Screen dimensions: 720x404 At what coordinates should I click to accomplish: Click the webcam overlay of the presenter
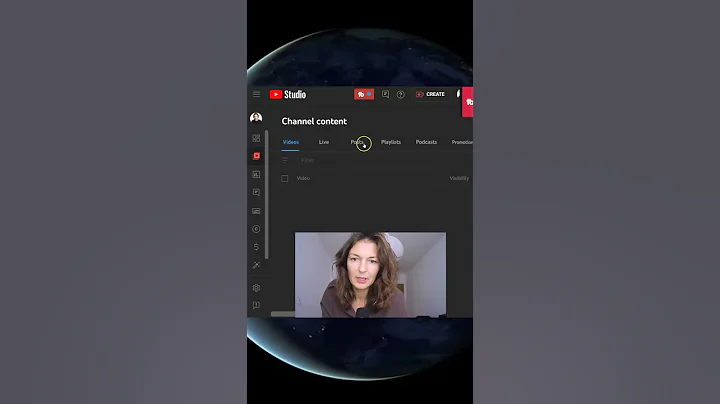pos(370,275)
